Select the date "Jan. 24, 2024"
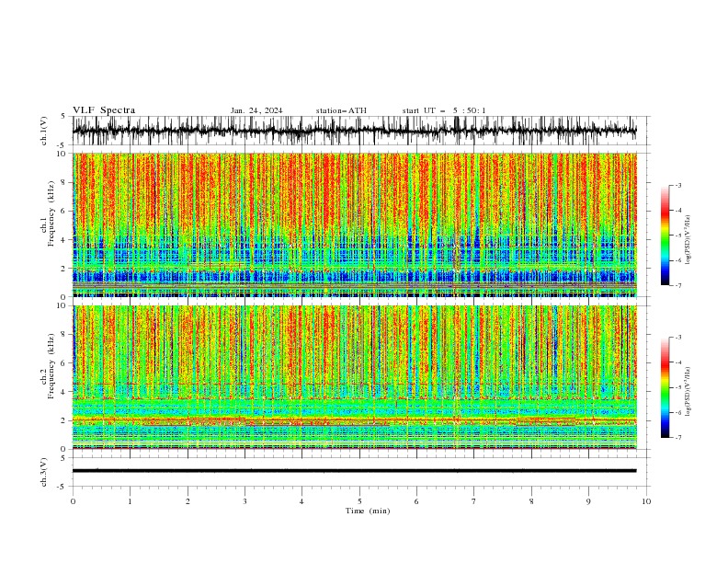This screenshot has height=563, width=728. coord(256,110)
